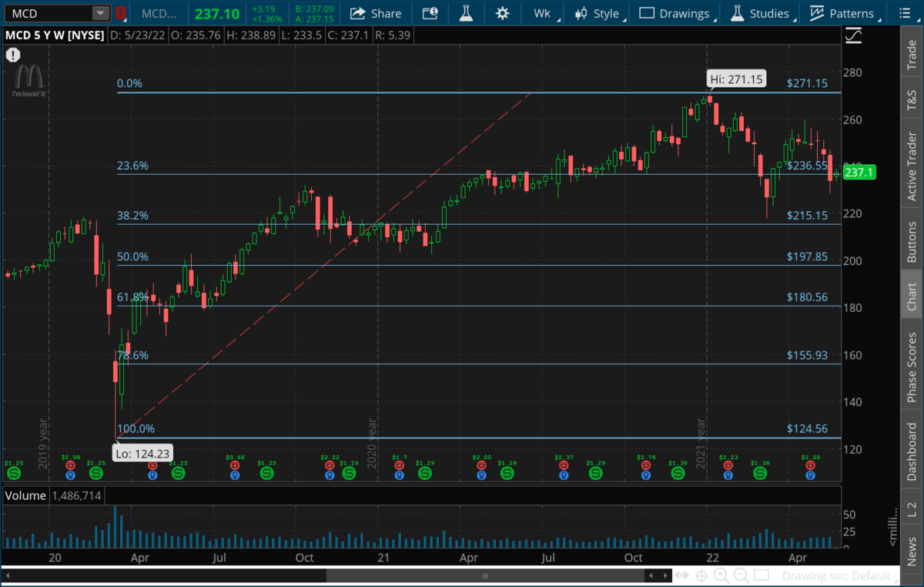Click the calendar clock toolbar icon
Image resolution: width=924 pixels, height=587 pixels.
click(x=430, y=13)
